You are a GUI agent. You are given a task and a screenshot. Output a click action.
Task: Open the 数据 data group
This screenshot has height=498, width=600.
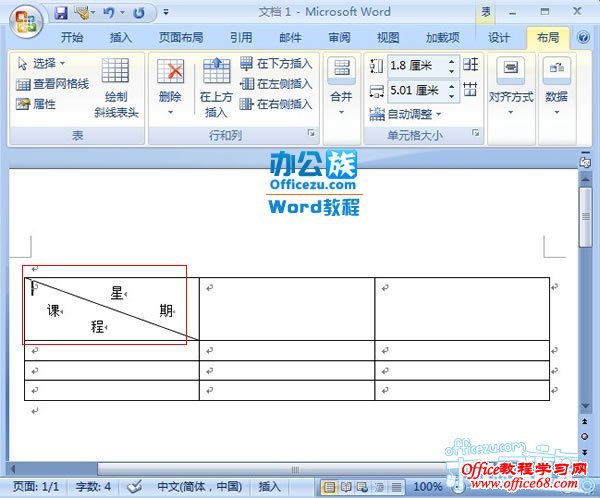click(557, 86)
